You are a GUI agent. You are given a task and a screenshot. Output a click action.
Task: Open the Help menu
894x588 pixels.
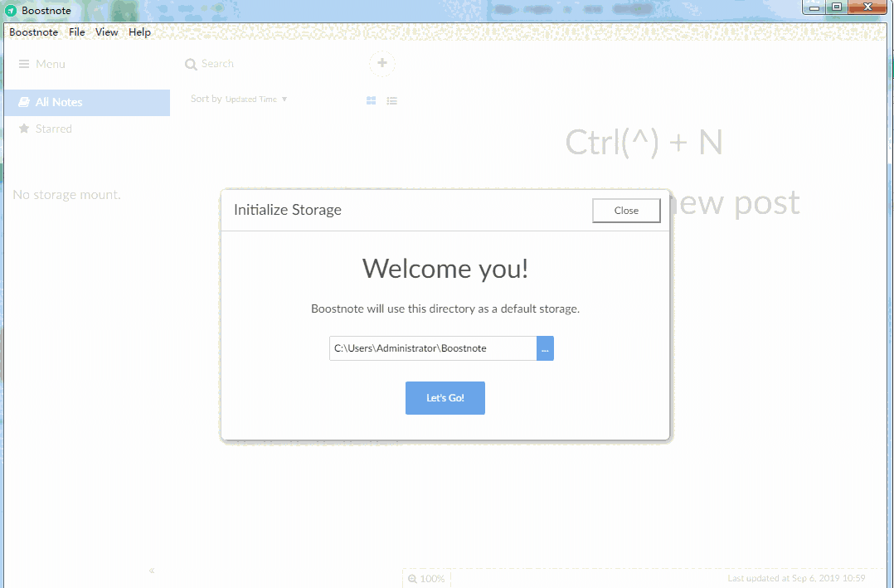[x=139, y=32]
